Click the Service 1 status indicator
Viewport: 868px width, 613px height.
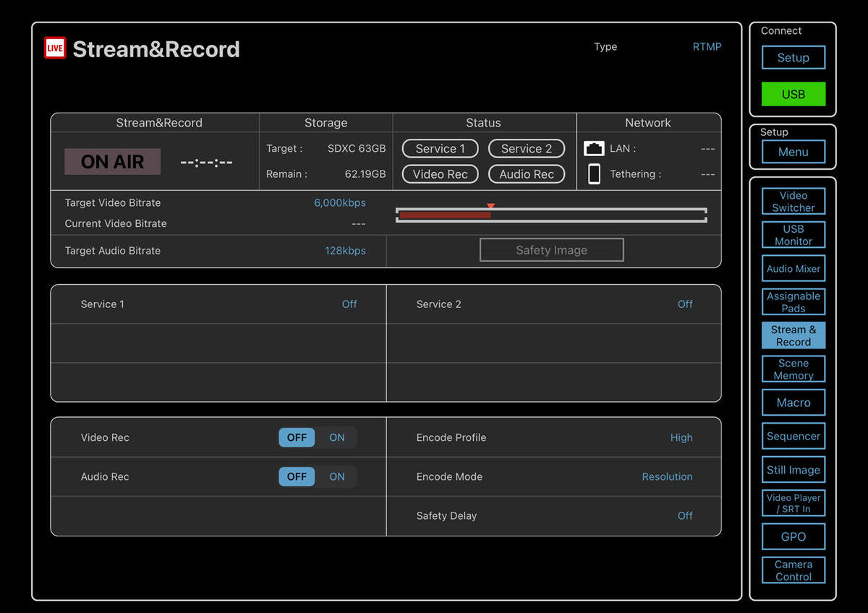coord(440,149)
